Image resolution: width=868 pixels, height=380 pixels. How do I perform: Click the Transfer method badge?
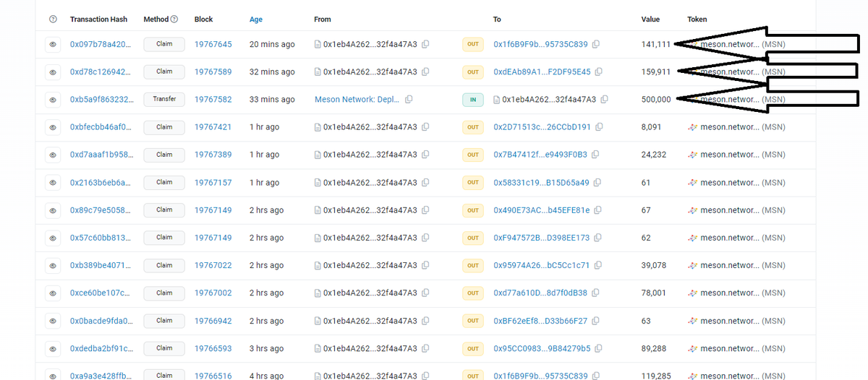pyautogui.click(x=164, y=99)
